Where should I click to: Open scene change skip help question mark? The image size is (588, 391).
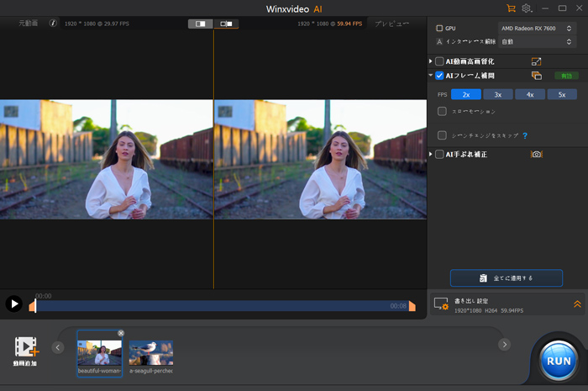[525, 135]
